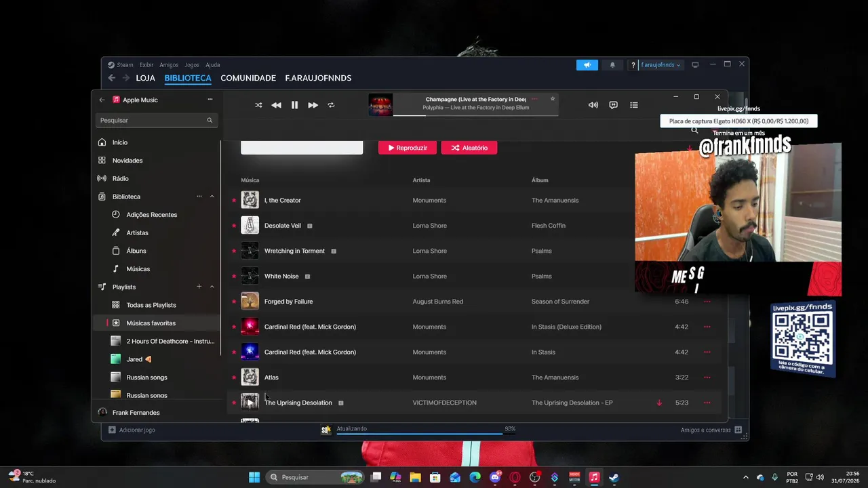Open the Steam menu in Steam window
Image resolution: width=868 pixels, height=488 pixels.
(x=125, y=65)
